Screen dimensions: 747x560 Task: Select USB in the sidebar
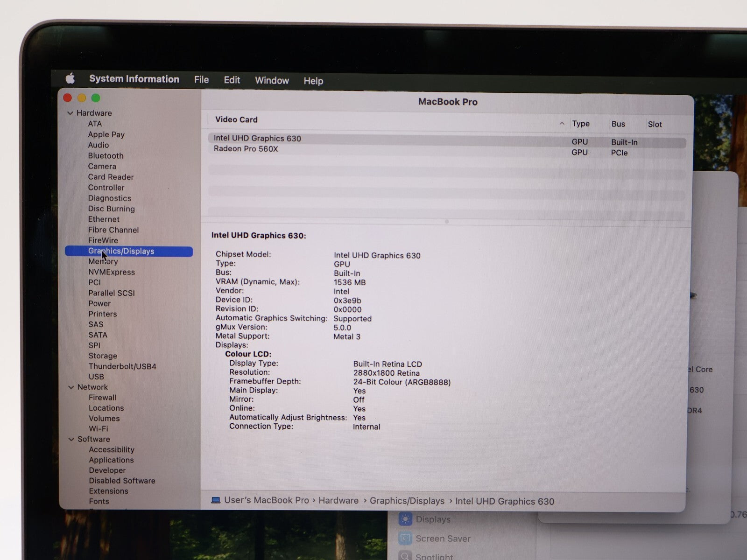click(x=96, y=377)
